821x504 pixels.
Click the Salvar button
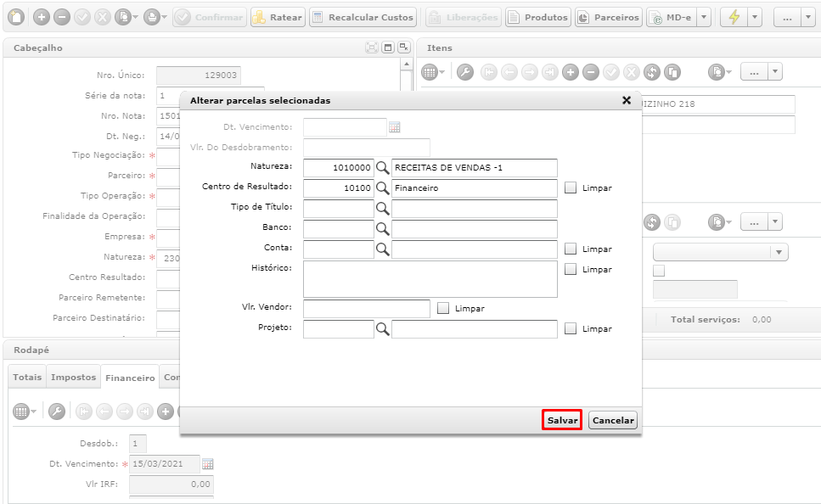click(562, 420)
